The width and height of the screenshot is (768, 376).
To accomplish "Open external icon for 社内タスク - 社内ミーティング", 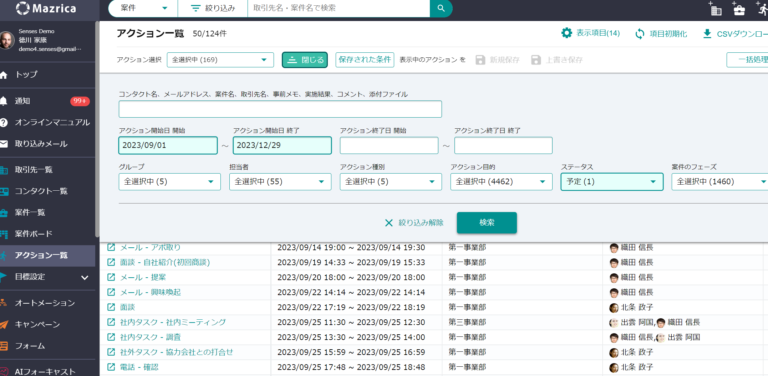I will pyautogui.click(x=111, y=322).
